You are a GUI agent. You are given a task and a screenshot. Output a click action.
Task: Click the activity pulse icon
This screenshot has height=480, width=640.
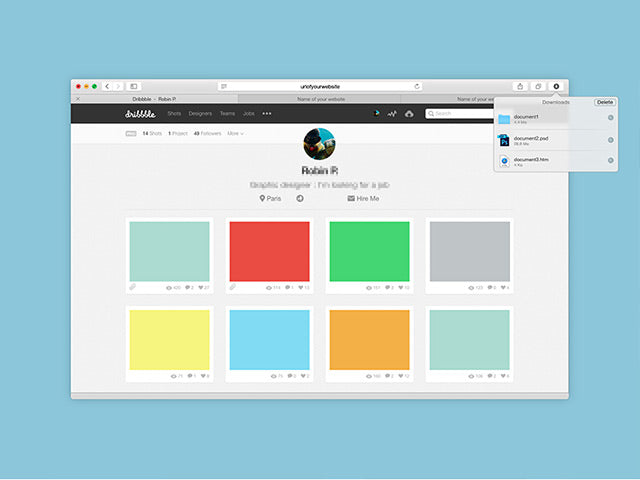[x=392, y=114]
